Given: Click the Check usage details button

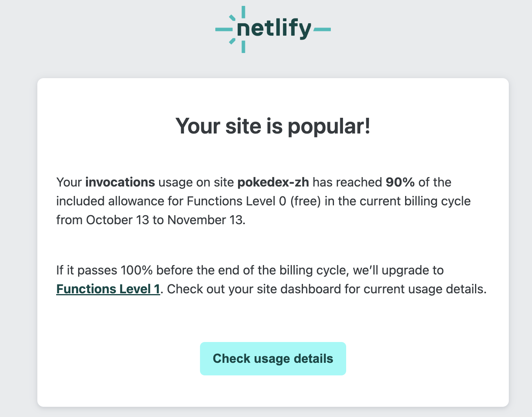Looking at the screenshot, I should 273,358.
